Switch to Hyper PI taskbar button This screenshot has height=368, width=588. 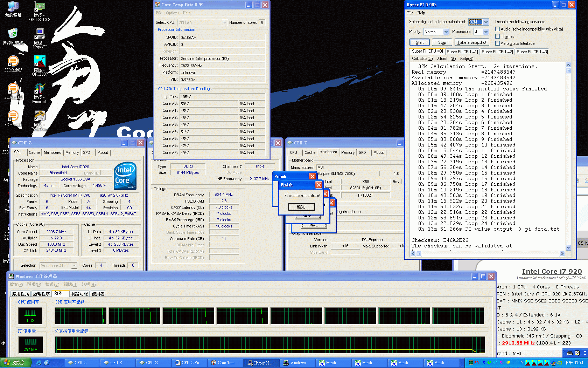pyautogui.click(x=262, y=363)
